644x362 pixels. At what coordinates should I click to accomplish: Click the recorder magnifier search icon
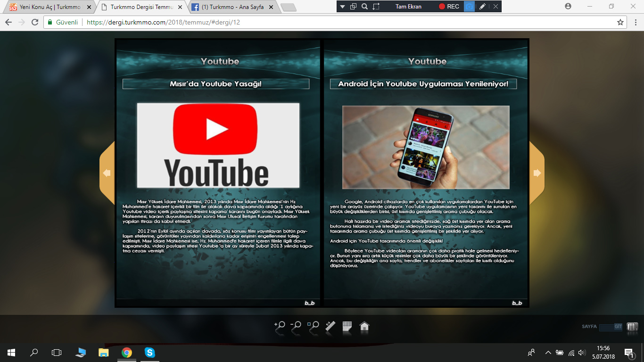point(365,7)
